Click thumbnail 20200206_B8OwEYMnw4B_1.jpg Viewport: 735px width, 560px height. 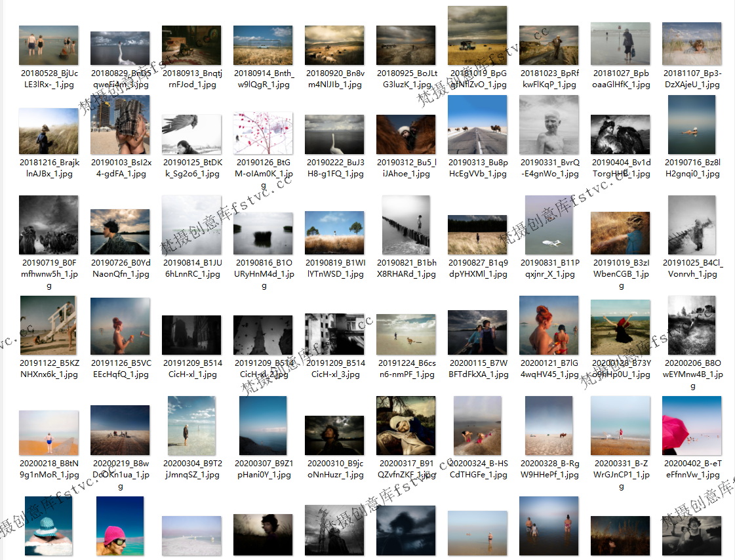[692, 325]
